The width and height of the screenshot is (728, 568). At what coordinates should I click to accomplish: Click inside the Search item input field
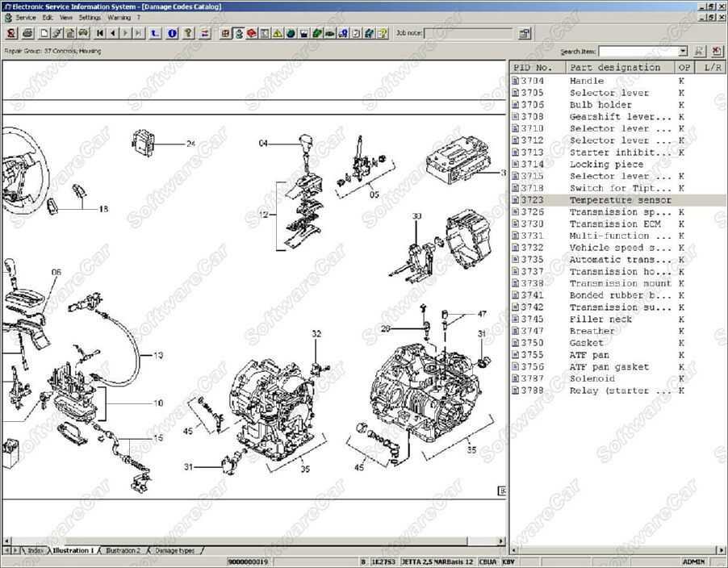coord(638,51)
